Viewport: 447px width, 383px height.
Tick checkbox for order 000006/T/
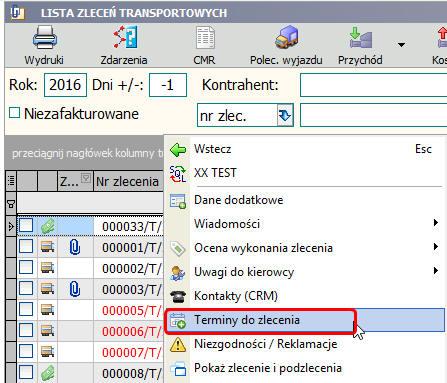pyautogui.click(x=26, y=330)
